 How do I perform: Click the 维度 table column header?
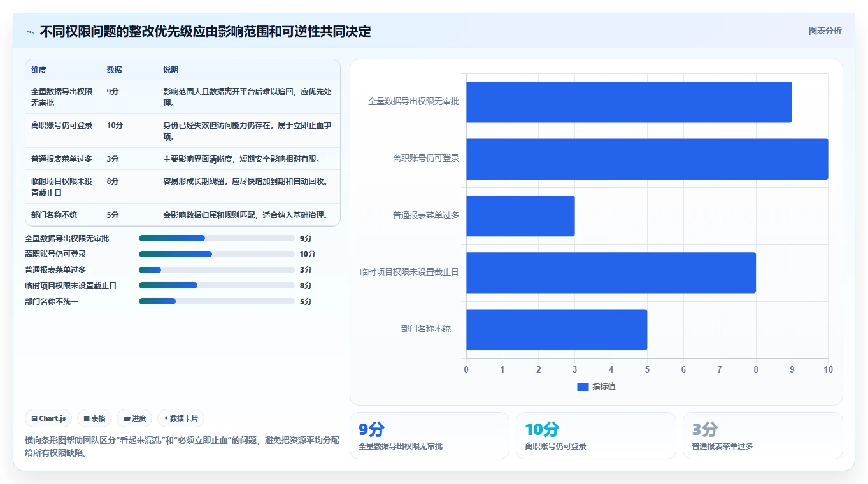[39, 70]
